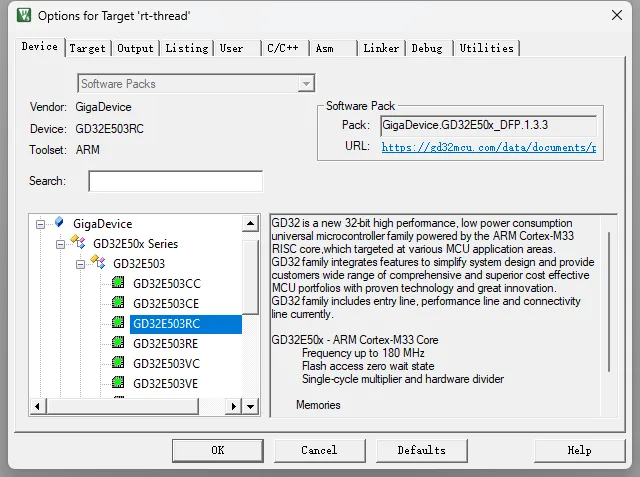The width and height of the screenshot is (640, 477).
Task: Collapse the GD32E503 subfamily node
Action: tap(80, 264)
